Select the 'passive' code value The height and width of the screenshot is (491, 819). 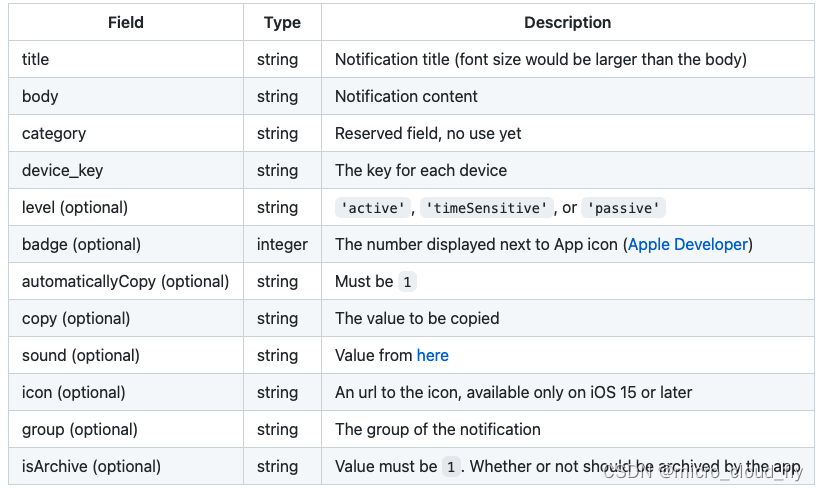pyautogui.click(x=623, y=208)
